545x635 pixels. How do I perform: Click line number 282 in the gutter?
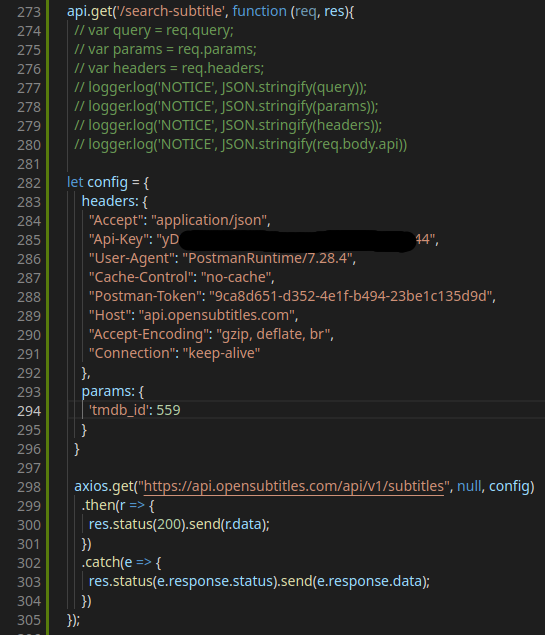pyautogui.click(x=29, y=183)
